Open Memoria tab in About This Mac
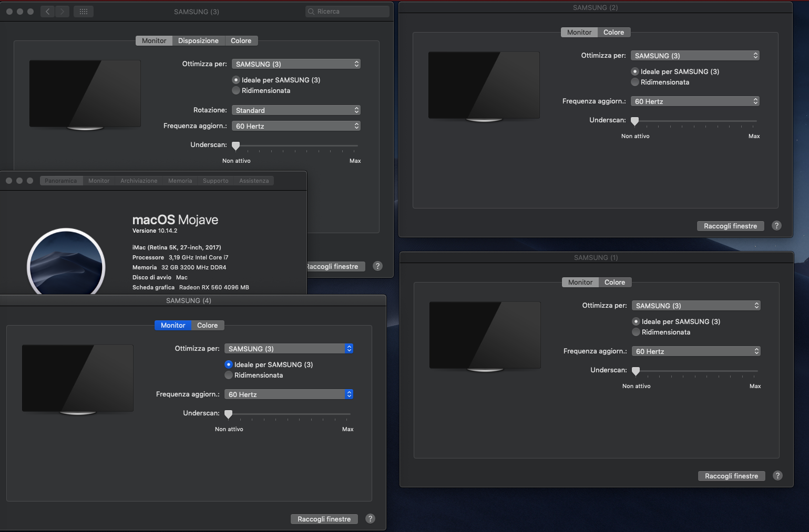The width and height of the screenshot is (809, 532). (x=180, y=181)
